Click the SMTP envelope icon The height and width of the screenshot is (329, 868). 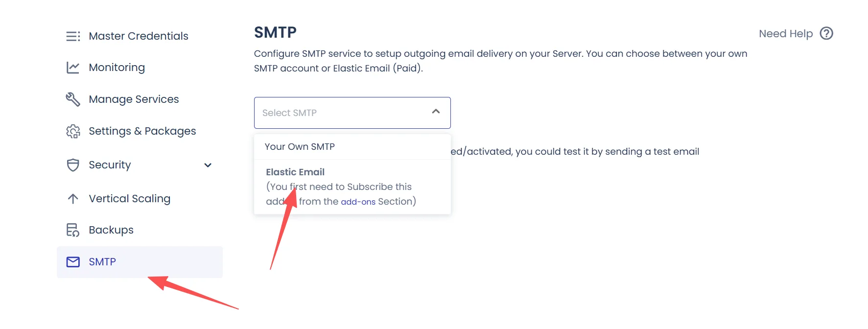click(73, 262)
